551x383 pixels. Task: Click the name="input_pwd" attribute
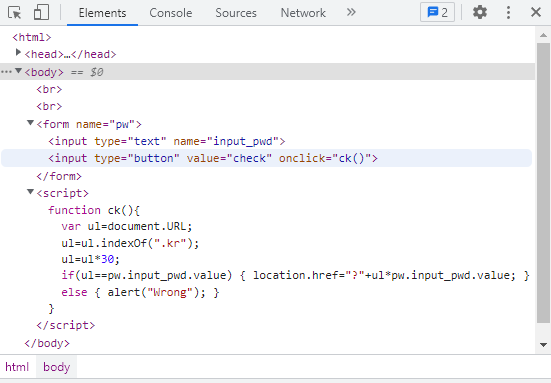pyautogui.click(x=226, y=142)
